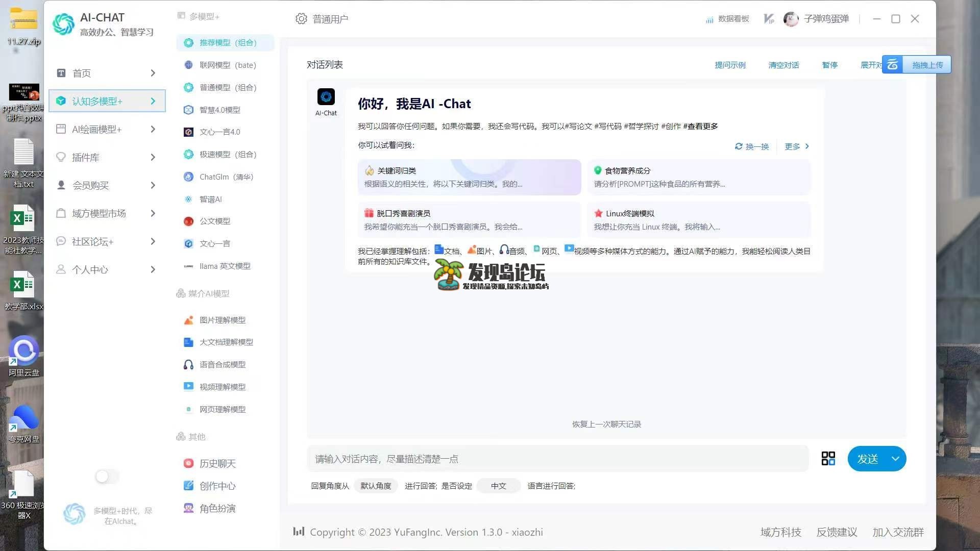Image resolution: width=980 pixels, height=551 pixels.
Task: Expand the 认知多模型+ chevron
Action: click(153, 101)
